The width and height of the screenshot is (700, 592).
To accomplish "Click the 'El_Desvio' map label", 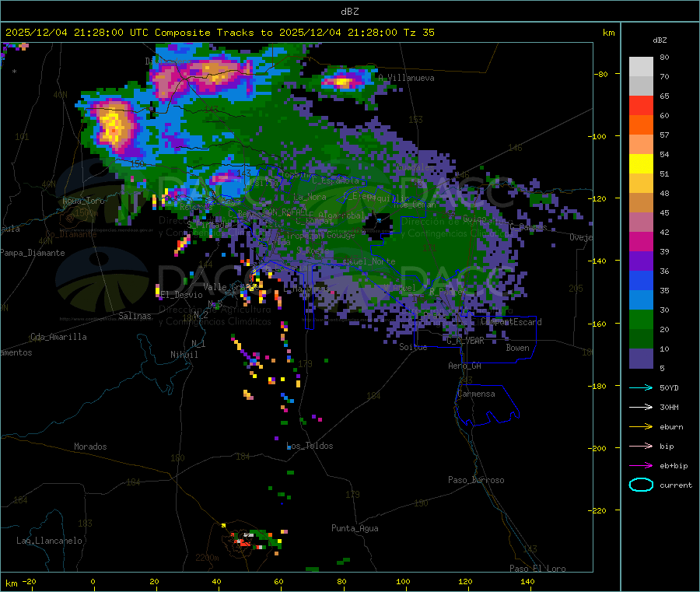I will click(x=182, y=295).
